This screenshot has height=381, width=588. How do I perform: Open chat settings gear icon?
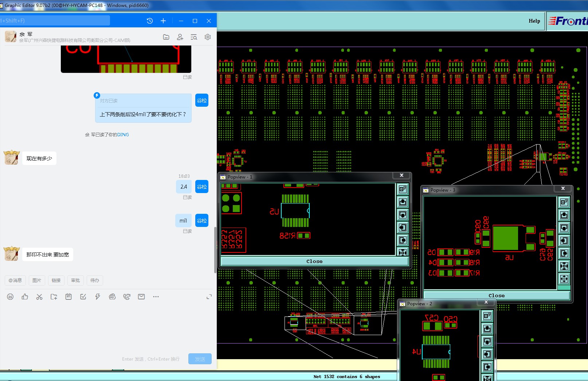point(208,37)
